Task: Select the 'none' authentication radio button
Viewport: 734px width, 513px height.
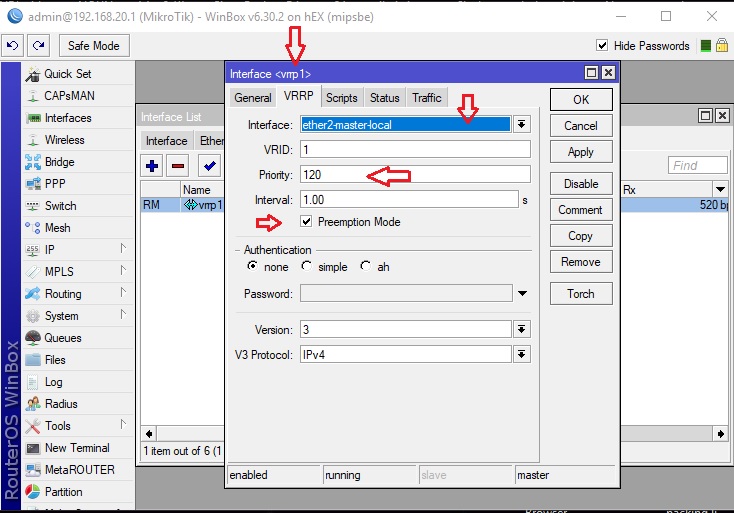Action: point(252,266)
